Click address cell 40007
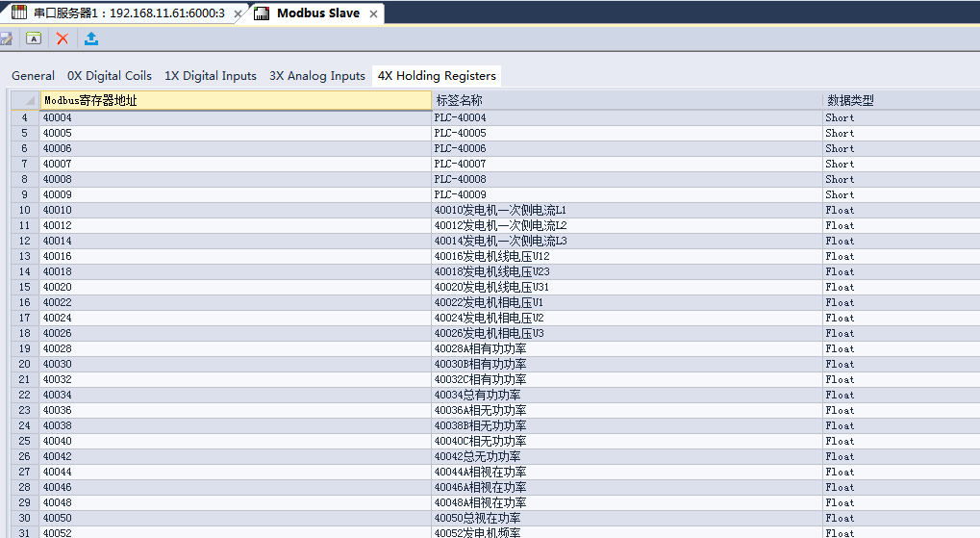The image size is (980, 538). coord(236,164)
